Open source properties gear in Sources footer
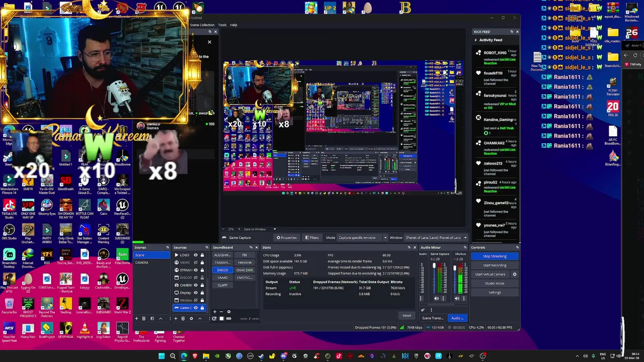The width and height of the screenshot is (644, 362). [x=191, y=319]
